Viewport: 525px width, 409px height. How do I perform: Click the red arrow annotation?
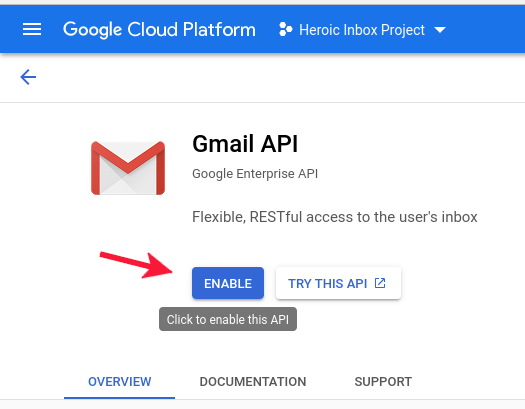click(x=136, y=265)
